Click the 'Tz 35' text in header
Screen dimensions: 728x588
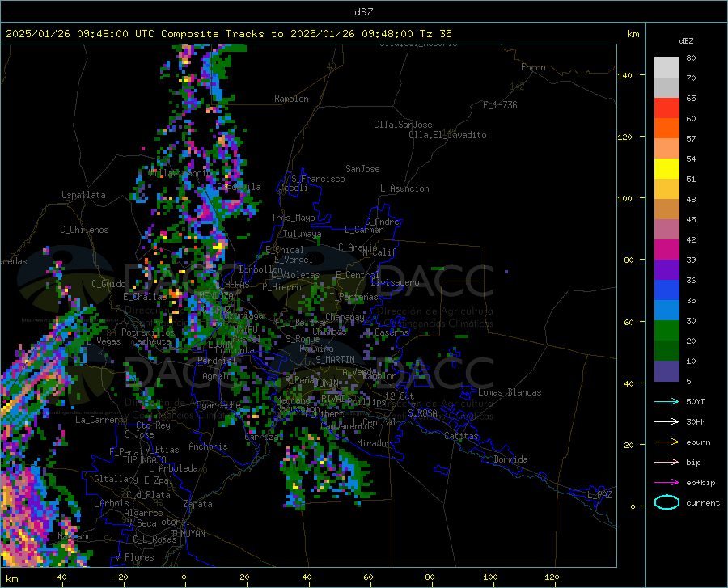click(x=435, y=34)
